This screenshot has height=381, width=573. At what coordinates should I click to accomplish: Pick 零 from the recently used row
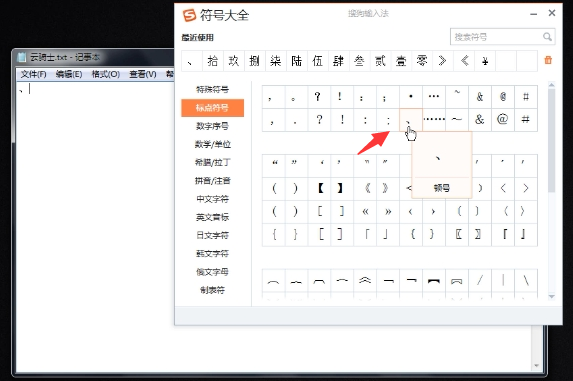point(422,61)
